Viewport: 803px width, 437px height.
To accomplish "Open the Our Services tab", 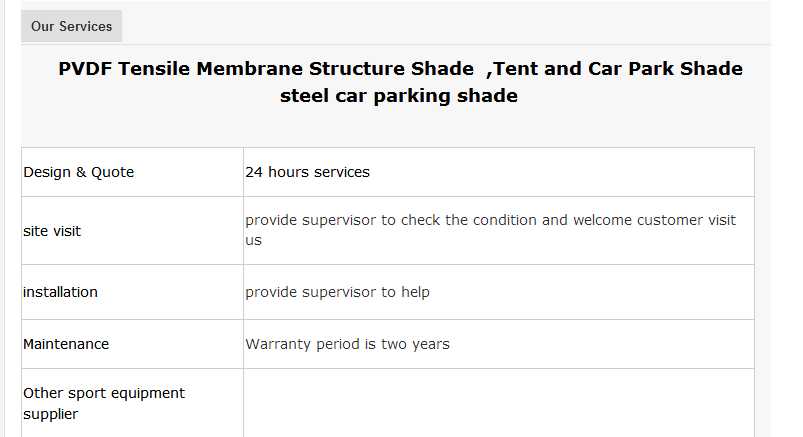I will [x=71, y=26].
